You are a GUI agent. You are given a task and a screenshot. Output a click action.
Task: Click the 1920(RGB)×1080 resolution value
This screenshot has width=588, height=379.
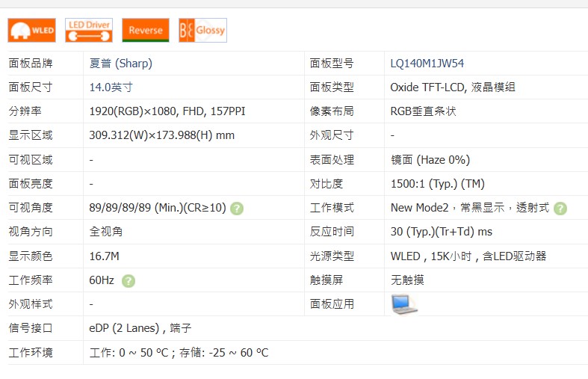click(167, 111)
